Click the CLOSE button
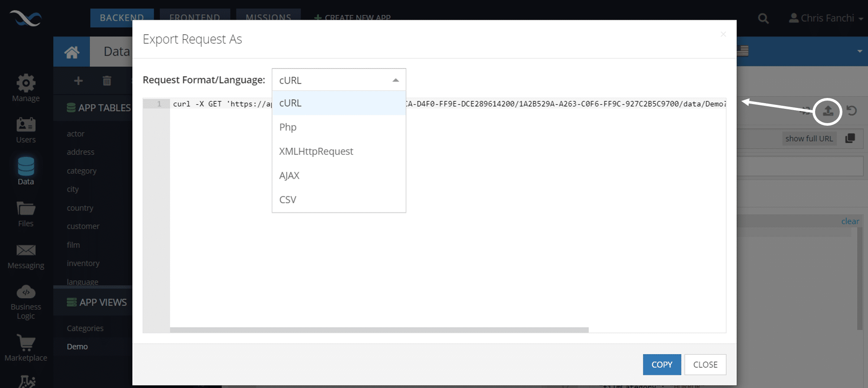 point(705,365)
